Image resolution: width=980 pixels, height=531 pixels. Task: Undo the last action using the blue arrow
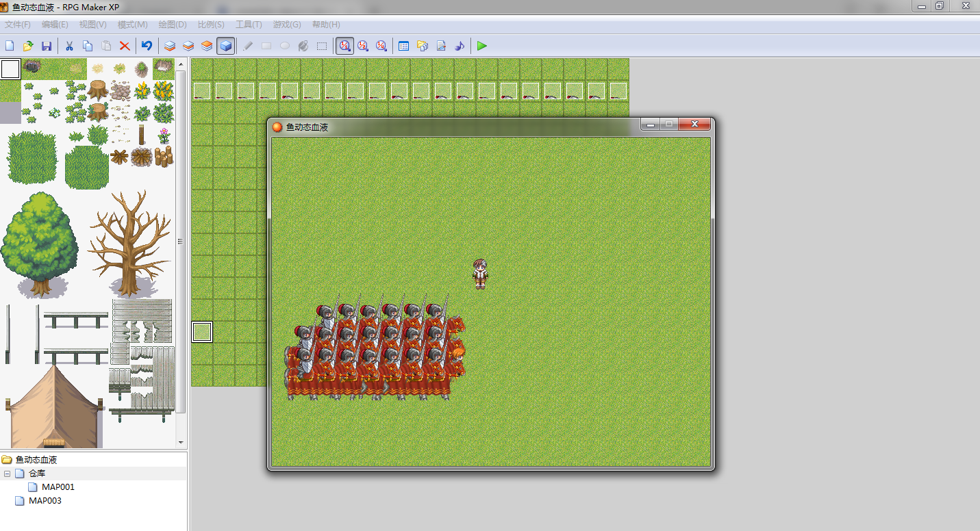pyautogui.click(x=147, y=46)
